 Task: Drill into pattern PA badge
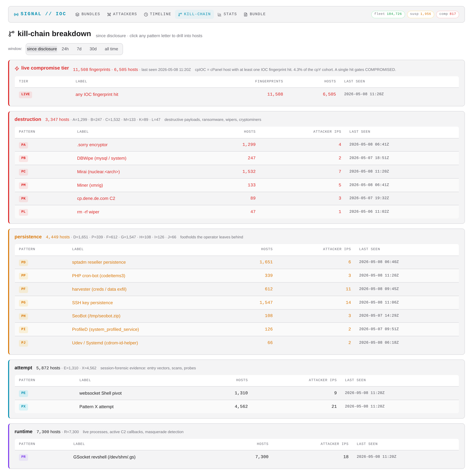coord(23,145)
